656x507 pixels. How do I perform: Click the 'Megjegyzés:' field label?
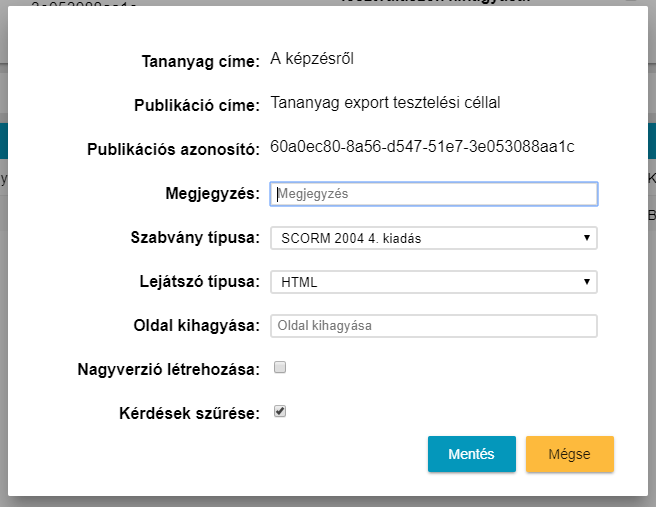(x=212, y=194)
